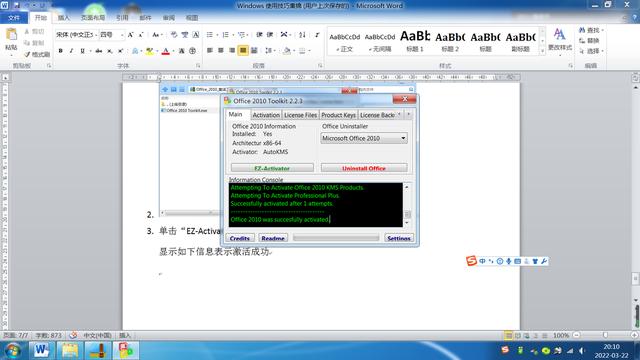This screenshot has height=360, width=640.
Task: Toggle Show/Hide paragraph marks
Action: click(x=317, y=35)
